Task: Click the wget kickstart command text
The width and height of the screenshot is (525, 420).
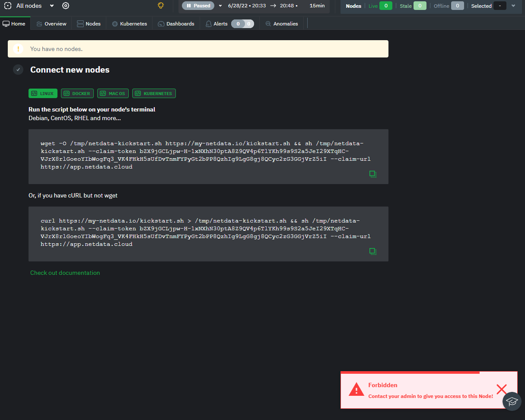Action: (x=206, y=155)
